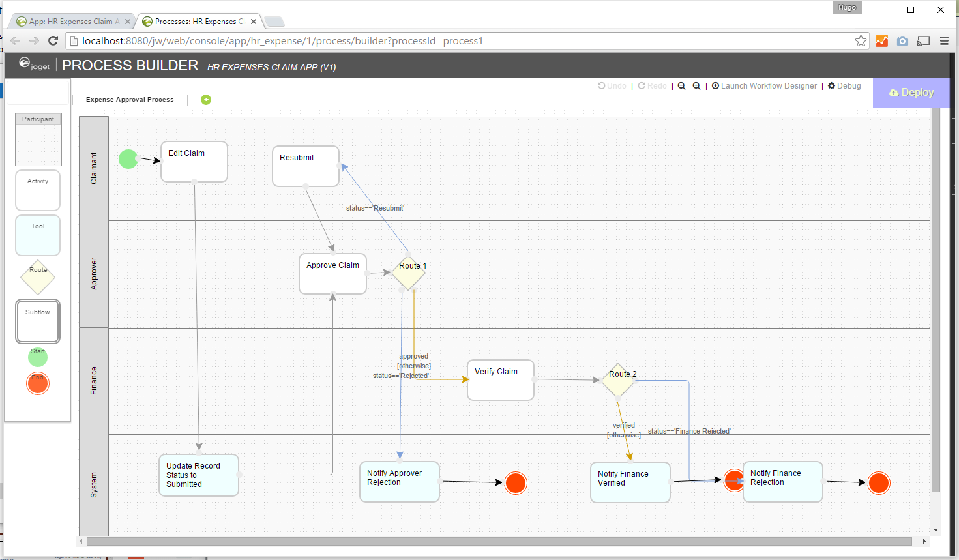Close the App: HR Expenses Claim tab
This screenshot has height=560, width=959.
pos(128,22)
